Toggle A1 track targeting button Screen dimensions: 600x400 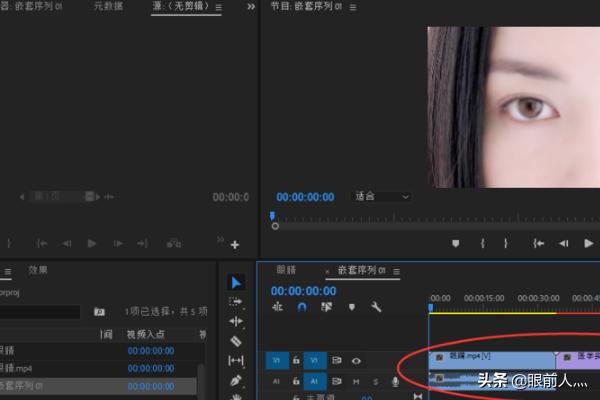coord(315,381)
